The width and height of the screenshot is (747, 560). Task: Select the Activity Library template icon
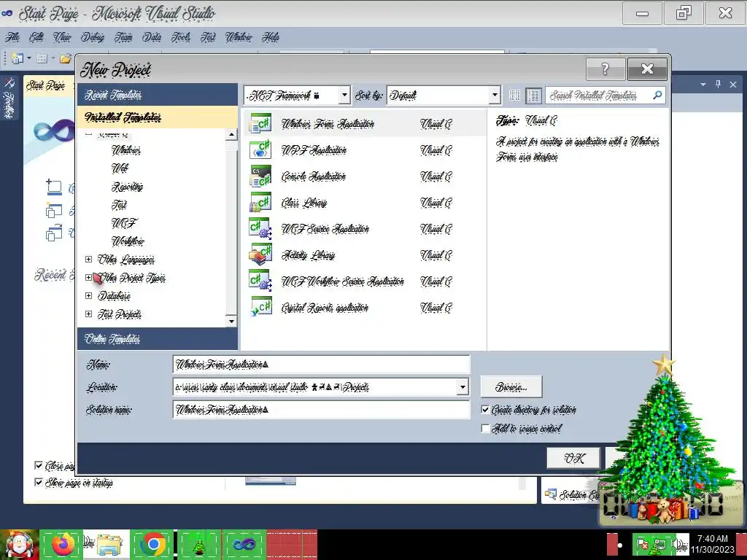click(x=260, y=254)
